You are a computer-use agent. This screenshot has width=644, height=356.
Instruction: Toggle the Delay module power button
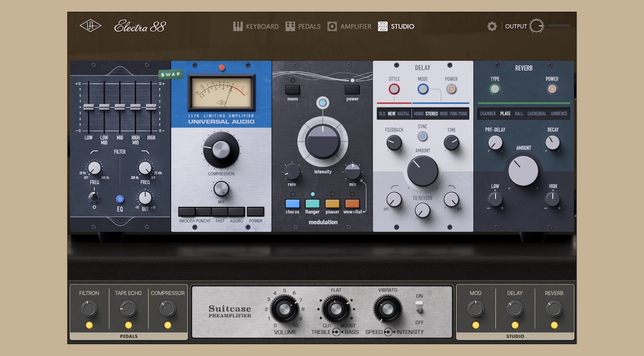tap(451, 89)
